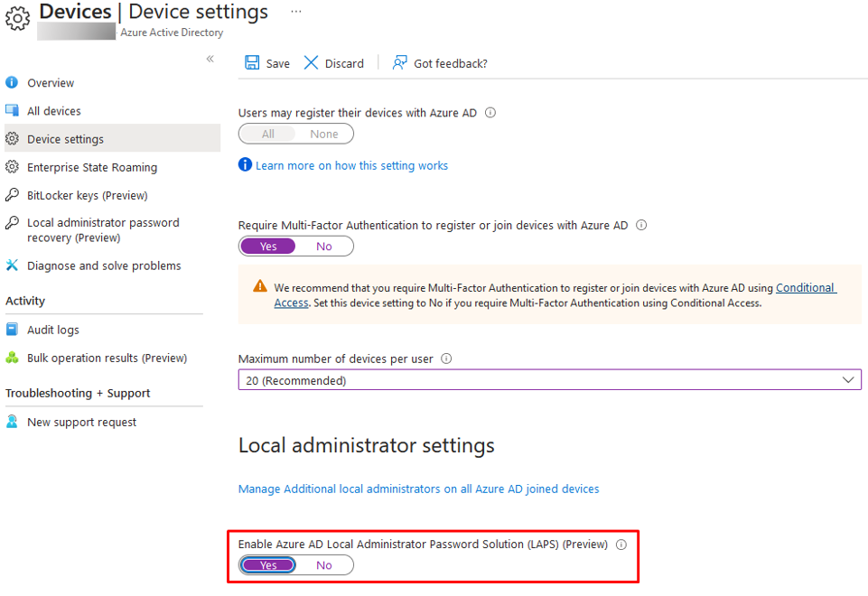Open Local administrator password recovery (Preview)

[103, 230]
